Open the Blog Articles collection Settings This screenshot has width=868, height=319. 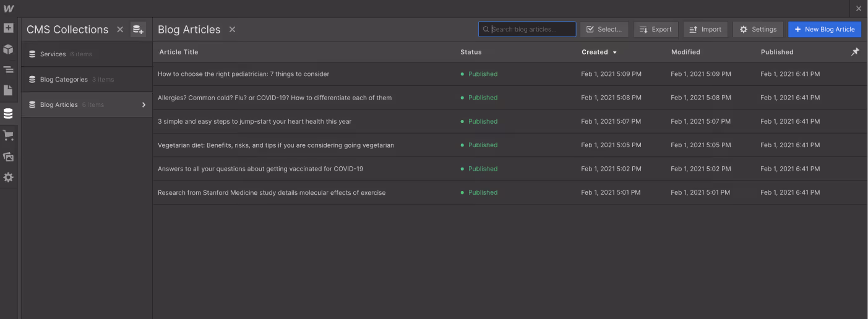(x=758, y=29)
